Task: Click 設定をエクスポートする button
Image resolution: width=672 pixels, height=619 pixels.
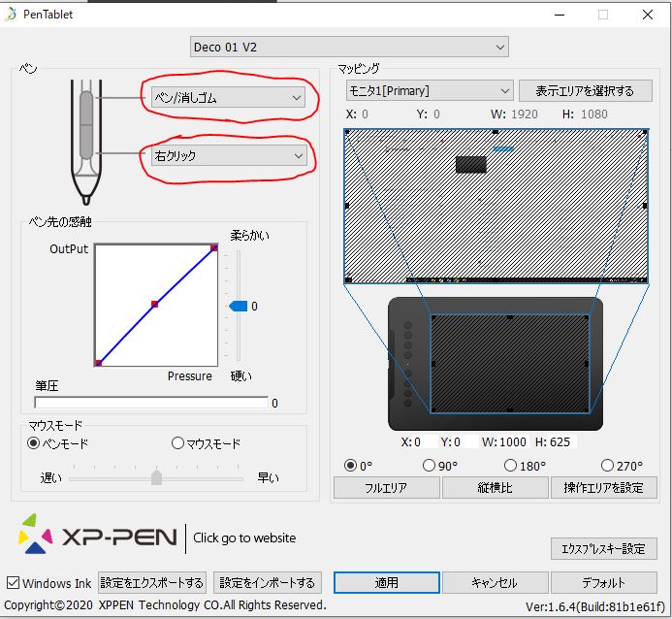Action: pos(152,582)
